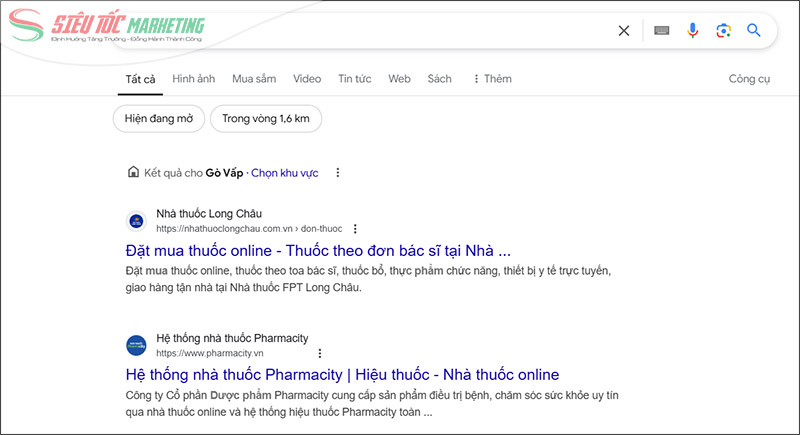Click the "Chọn khu vực" link
The image size is (800, 435).
pyautogui.click(x=284, y=173)
